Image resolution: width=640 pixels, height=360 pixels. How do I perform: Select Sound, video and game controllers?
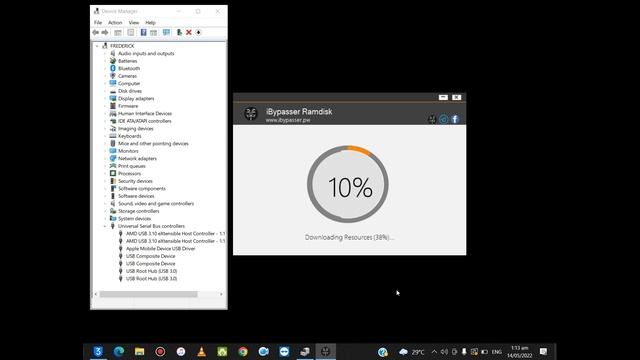(x=156, y=204)
